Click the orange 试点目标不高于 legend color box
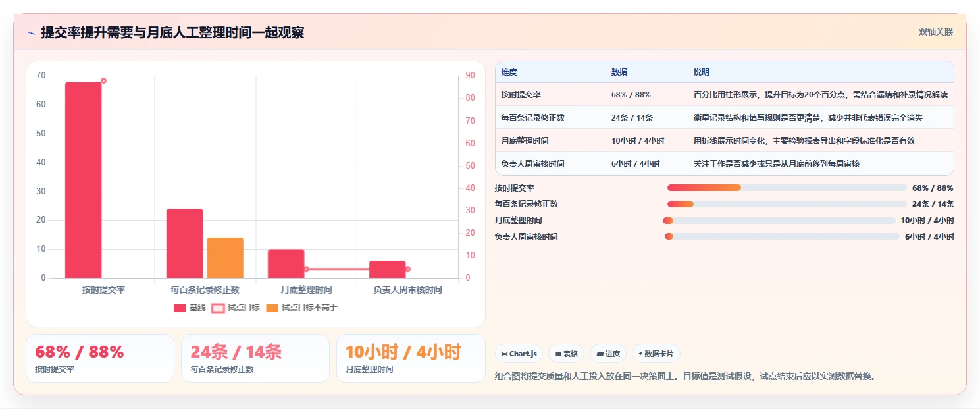 (272, 308)
